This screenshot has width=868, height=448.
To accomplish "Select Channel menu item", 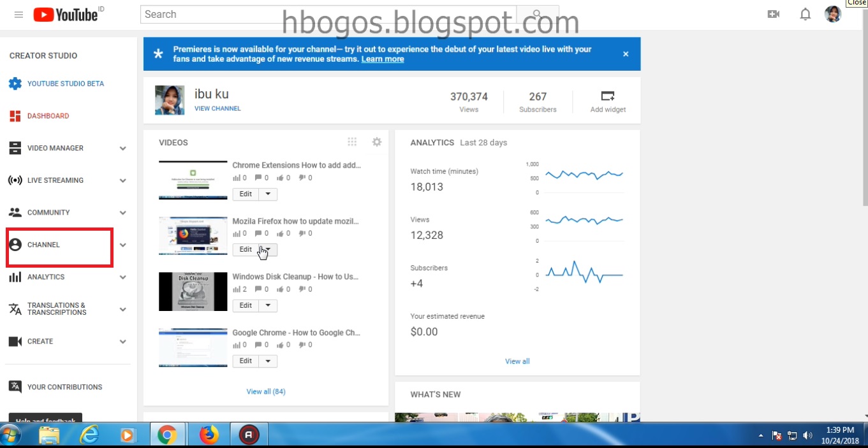I will click(x=43, y=245).
